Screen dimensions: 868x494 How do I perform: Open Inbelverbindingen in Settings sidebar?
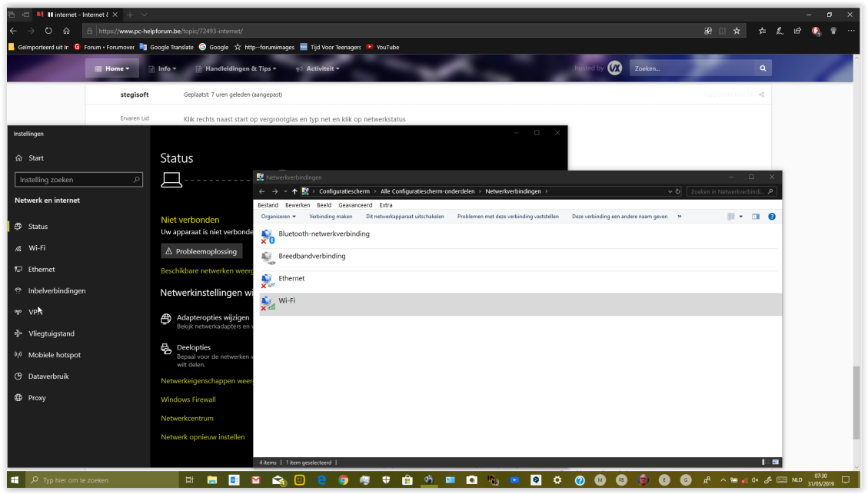click(x=56, y=290)
